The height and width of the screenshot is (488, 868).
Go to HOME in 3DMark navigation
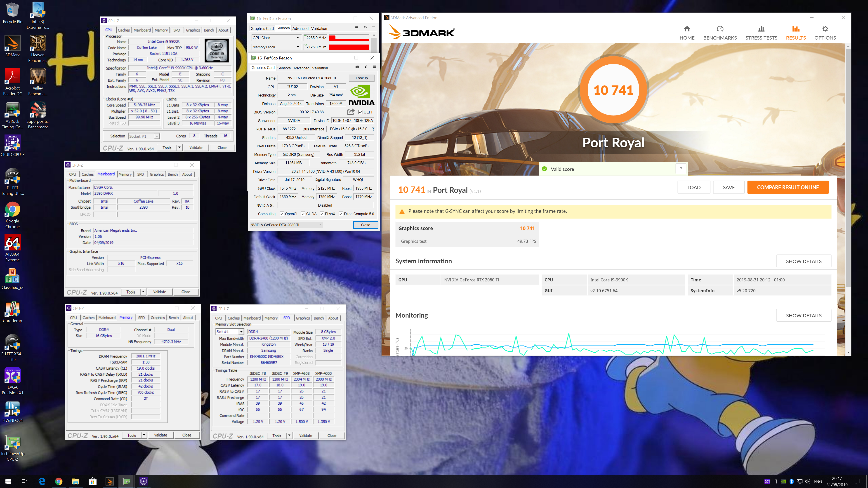pos(687,33)
